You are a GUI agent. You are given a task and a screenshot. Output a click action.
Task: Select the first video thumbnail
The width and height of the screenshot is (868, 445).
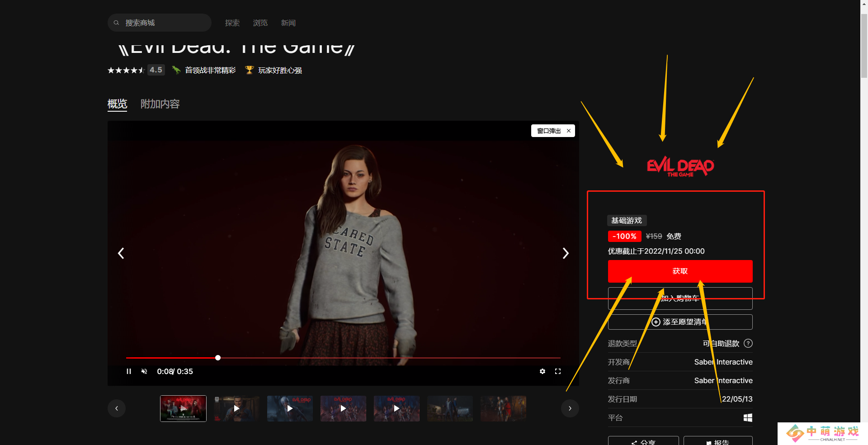click(183, 408)
